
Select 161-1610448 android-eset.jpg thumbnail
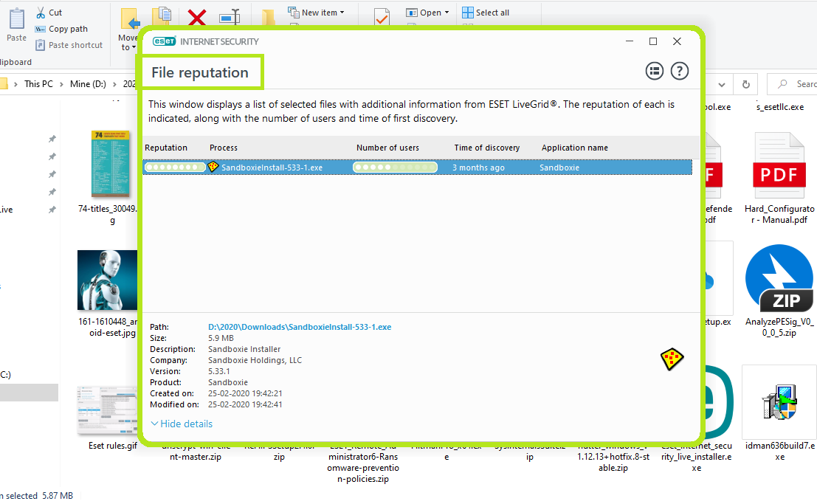pyautogui.click(x=107, y=280)
